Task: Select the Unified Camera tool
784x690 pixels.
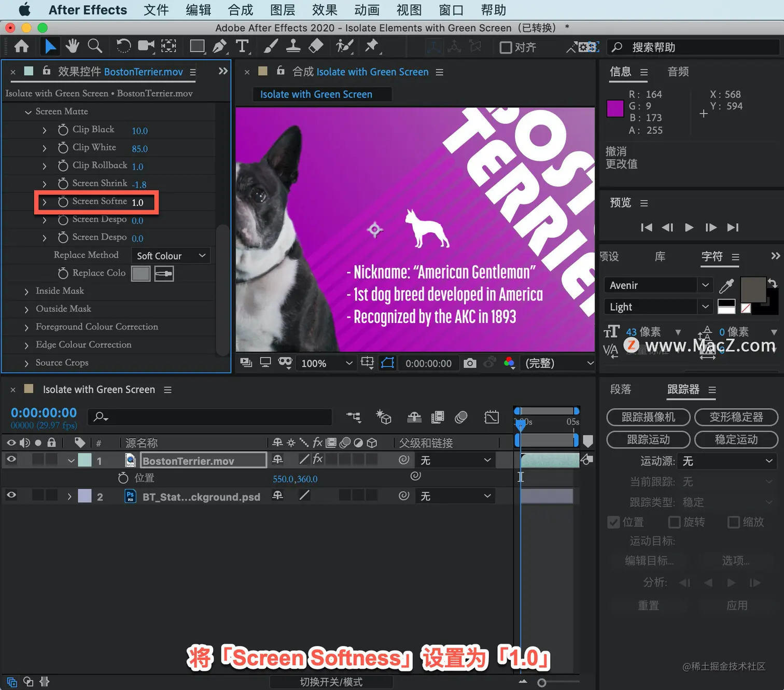Action: click(146, 46)
